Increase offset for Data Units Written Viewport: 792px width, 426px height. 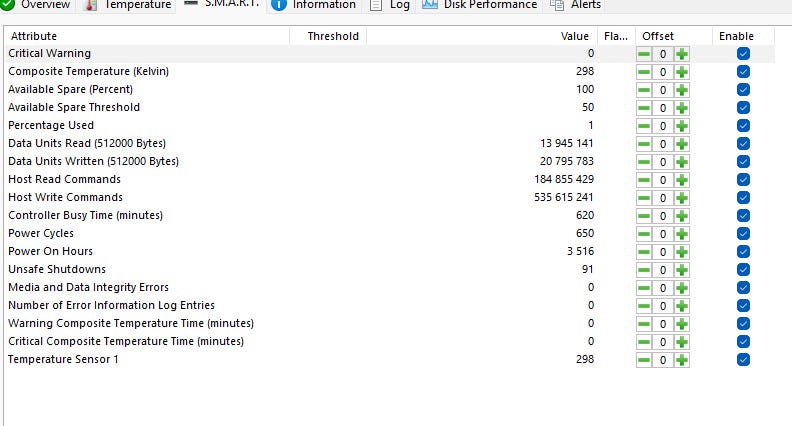pyautogui.click(x=682, y=162)
